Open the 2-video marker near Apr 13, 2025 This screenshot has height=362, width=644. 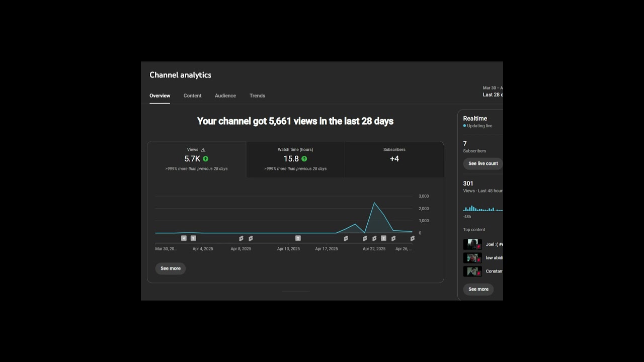(x=298, y=238)
